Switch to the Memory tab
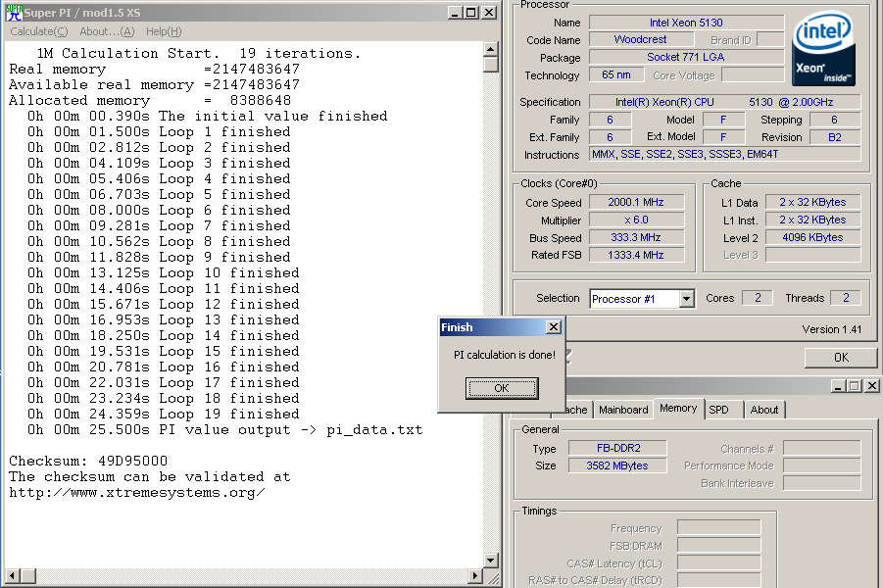The height and width of the screenshot is (588, 883). coord(678,409)
